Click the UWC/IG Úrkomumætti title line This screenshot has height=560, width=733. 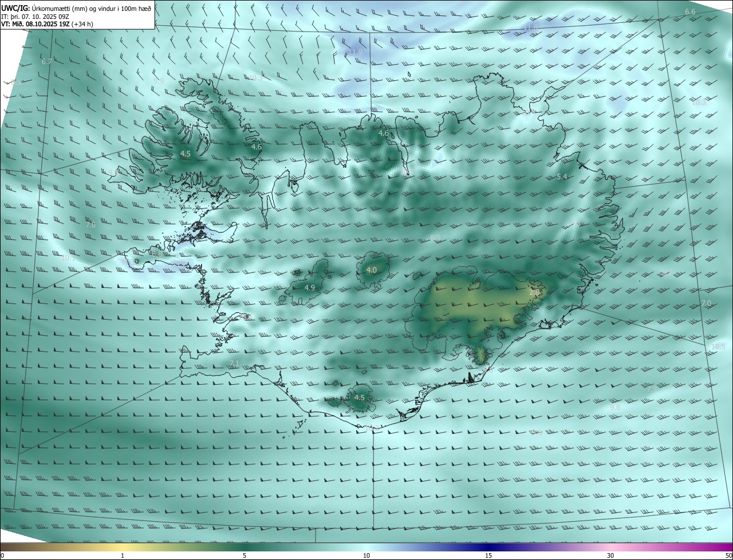click(x=76, y=8)
